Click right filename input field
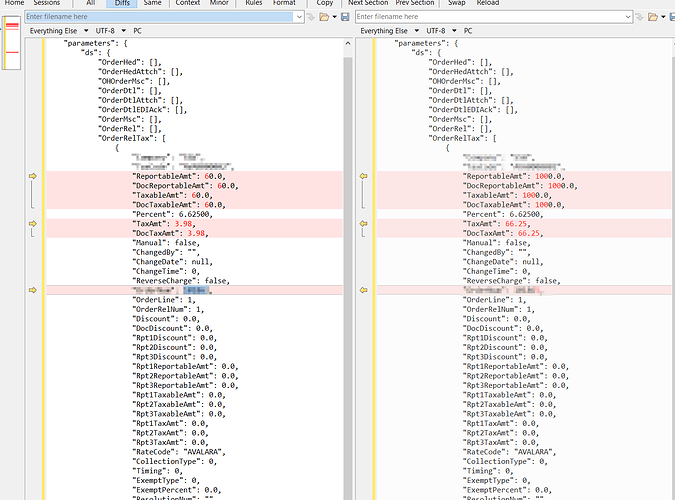 pos(489,17)
